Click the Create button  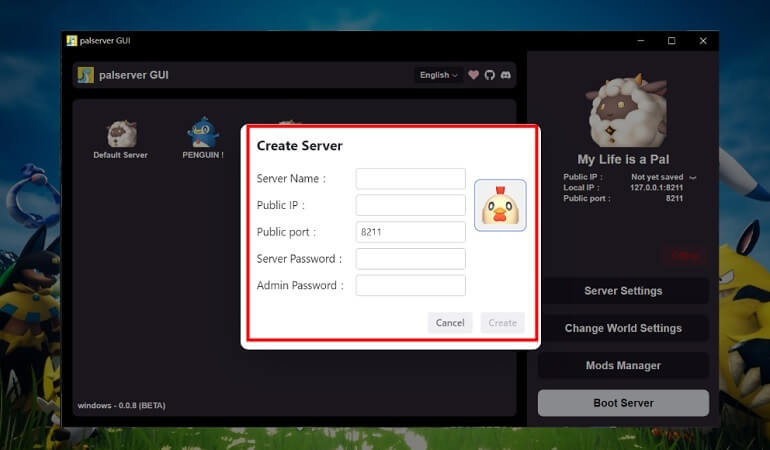pyautogui.click(x=502, y=323)
